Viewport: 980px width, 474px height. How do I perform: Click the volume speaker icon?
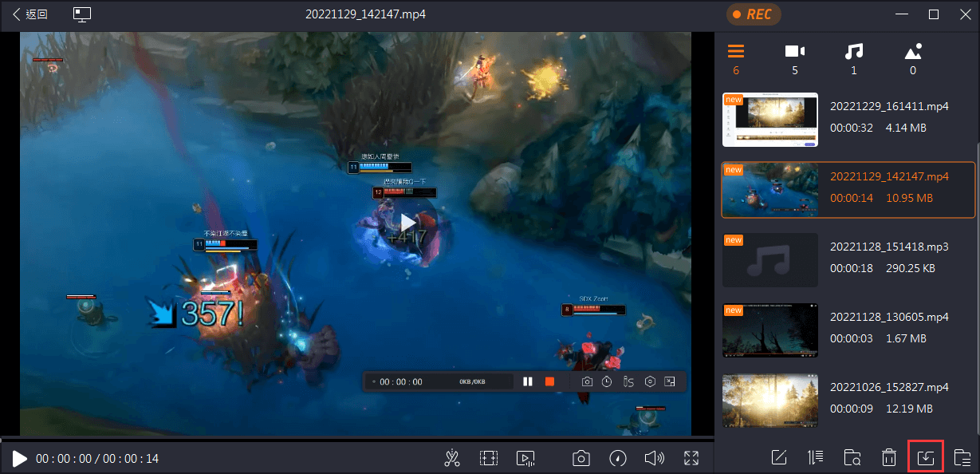click(x=655, y=458)
